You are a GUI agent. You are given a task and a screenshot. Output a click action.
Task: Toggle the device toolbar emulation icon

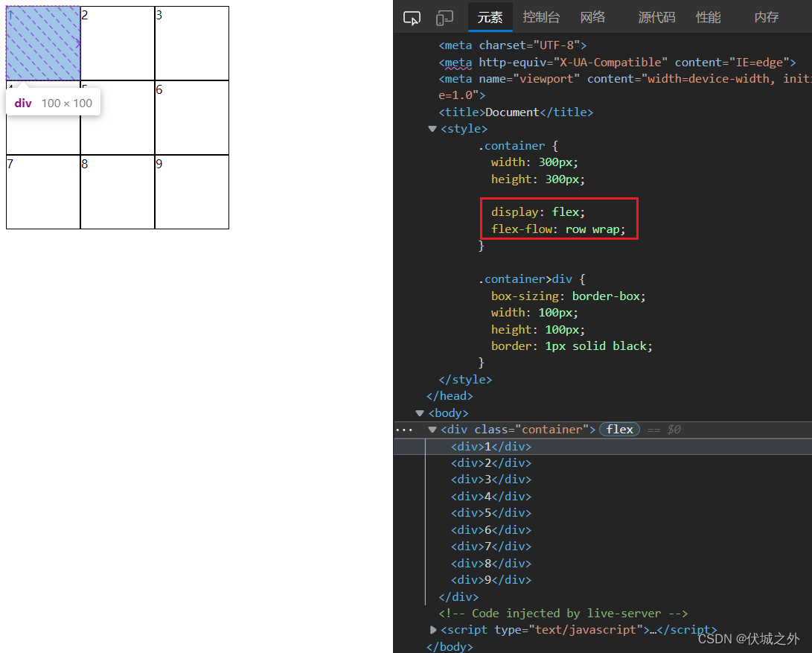(444, 18)
